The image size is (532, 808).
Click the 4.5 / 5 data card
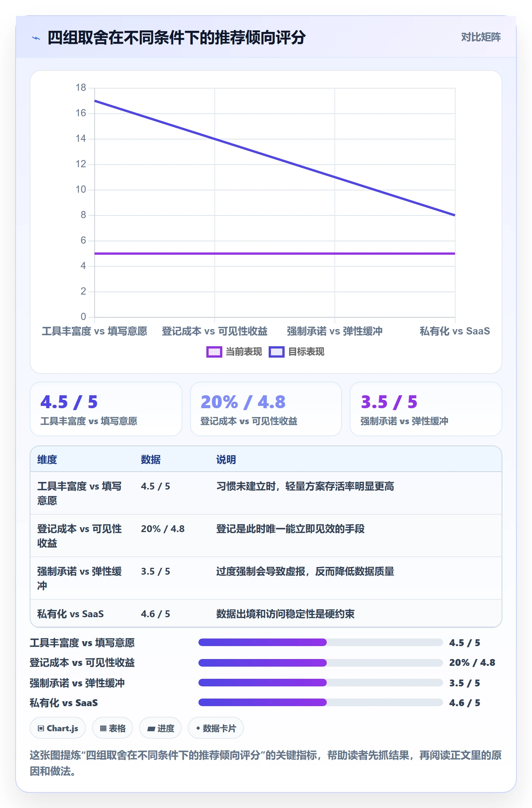[x=106, y=409]
